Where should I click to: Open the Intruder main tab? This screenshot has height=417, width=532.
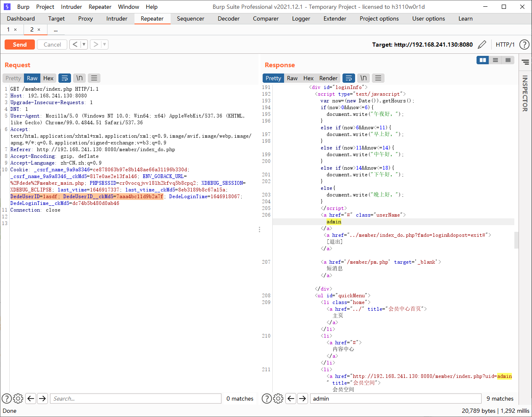(x=117, y=18)
